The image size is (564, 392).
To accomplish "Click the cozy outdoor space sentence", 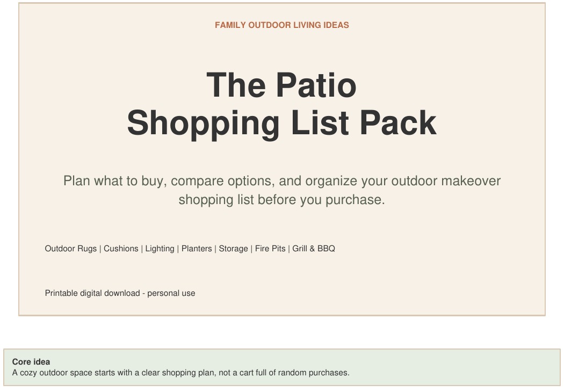I will click(180, 373).
